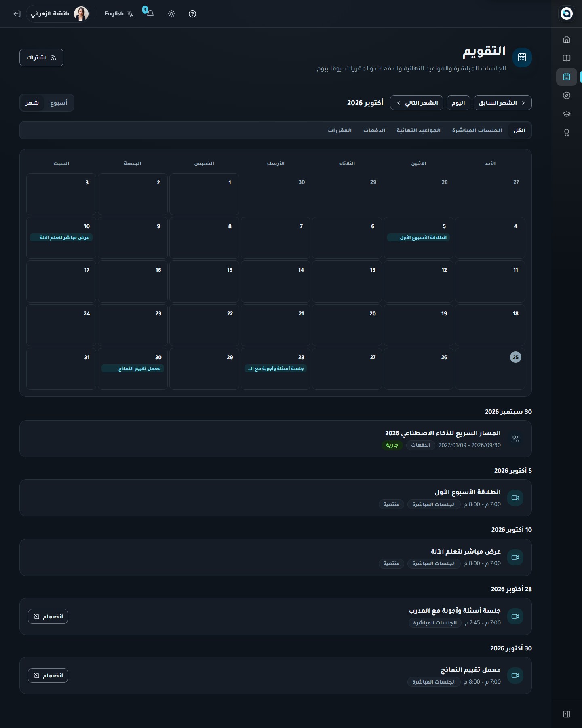Screen dimensions: 582x728
Task: Select the calendar icon in sidebar
Action: (x=566, y=76)
